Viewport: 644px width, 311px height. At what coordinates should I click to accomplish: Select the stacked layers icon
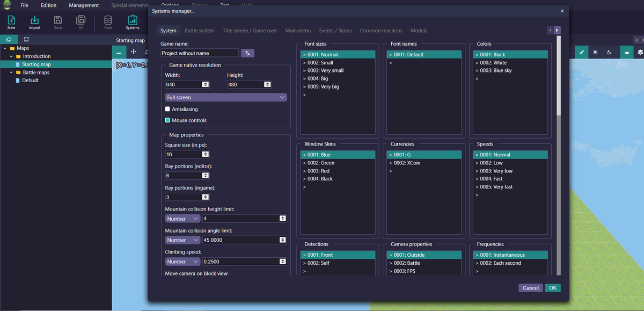[x=640, y=52]
